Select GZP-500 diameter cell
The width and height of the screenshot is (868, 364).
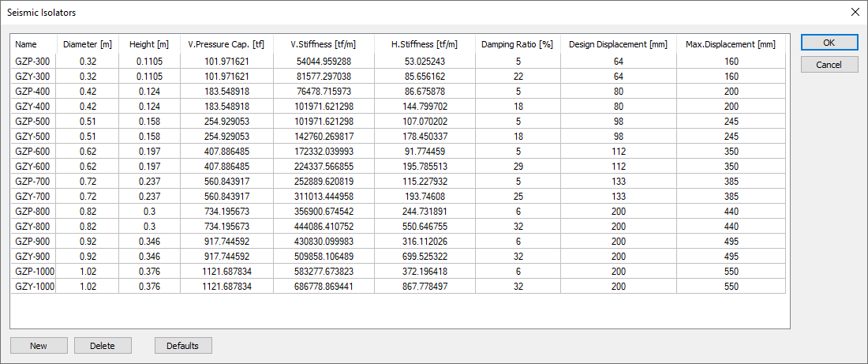click(x=88, y=121)
